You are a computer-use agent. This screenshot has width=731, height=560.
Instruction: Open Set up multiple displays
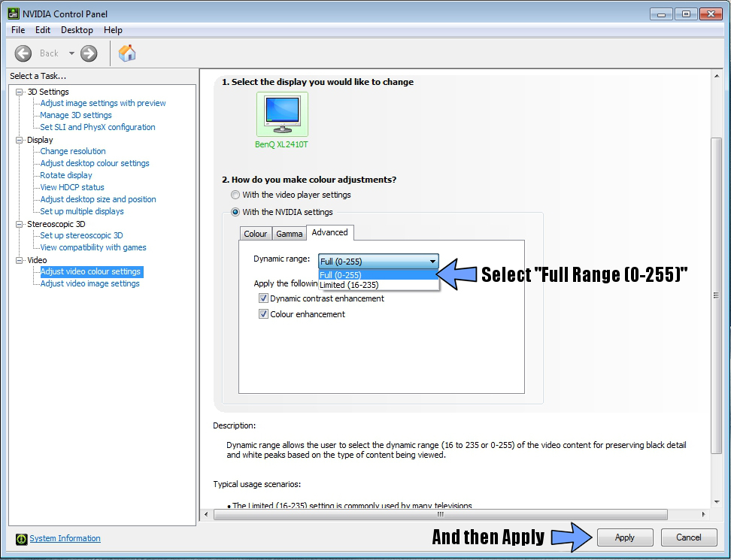pos(81,211)
